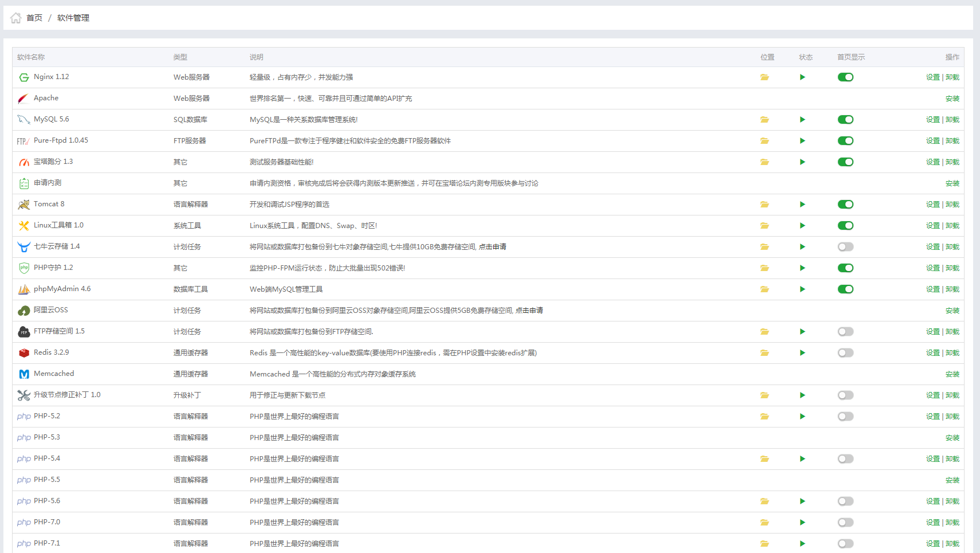Uninstall phpMyAdmin 4.6 via 卸载
The height and width of the screenshot is (553, 980).
pos(953,289)
